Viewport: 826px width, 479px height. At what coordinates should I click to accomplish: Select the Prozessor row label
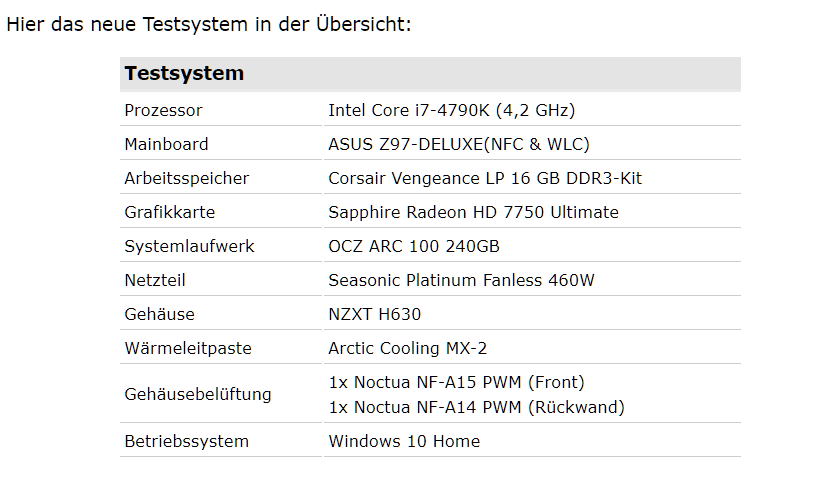tap(163, 110)
